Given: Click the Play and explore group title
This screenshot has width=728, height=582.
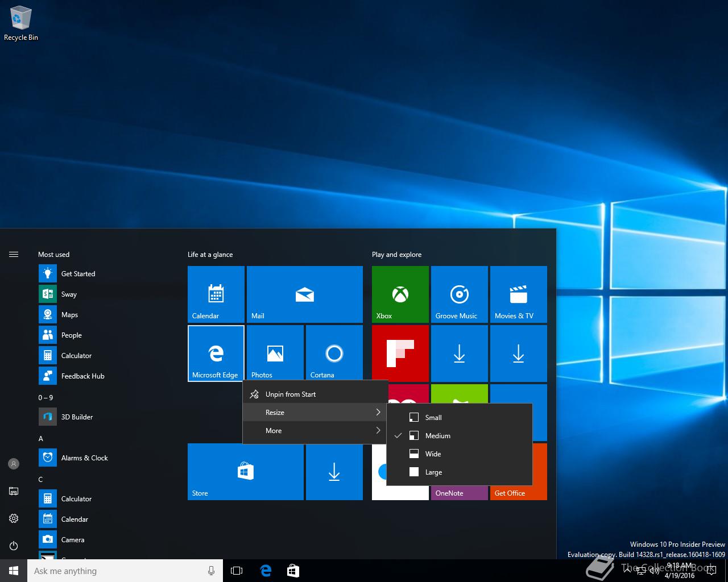Looking at the screenshot, I should 396,254.
